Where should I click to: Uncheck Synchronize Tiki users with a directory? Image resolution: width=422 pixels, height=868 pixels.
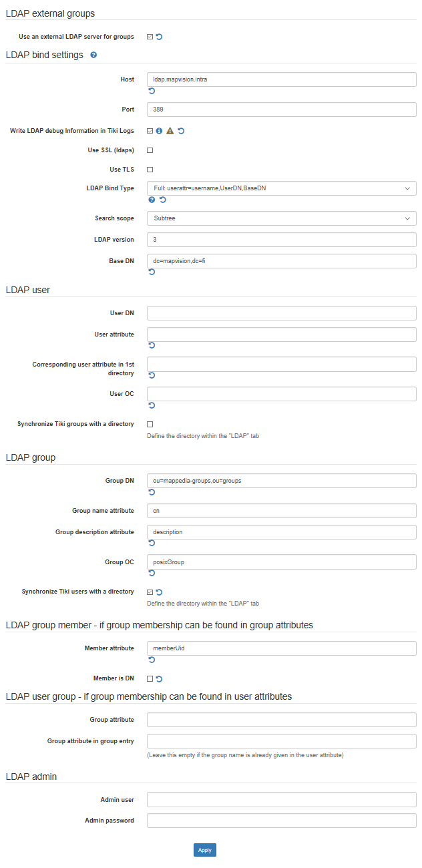(x=150, y=592)
